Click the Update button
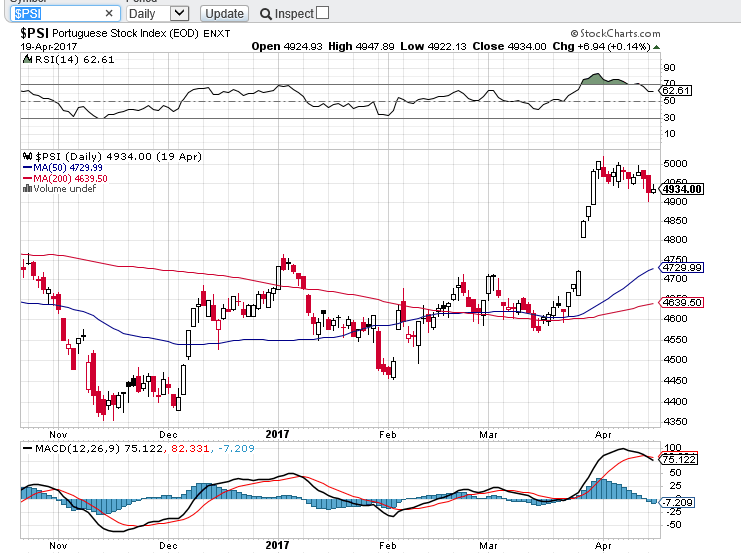This screenshot has width=741, height=558. (x=224, y=14)
